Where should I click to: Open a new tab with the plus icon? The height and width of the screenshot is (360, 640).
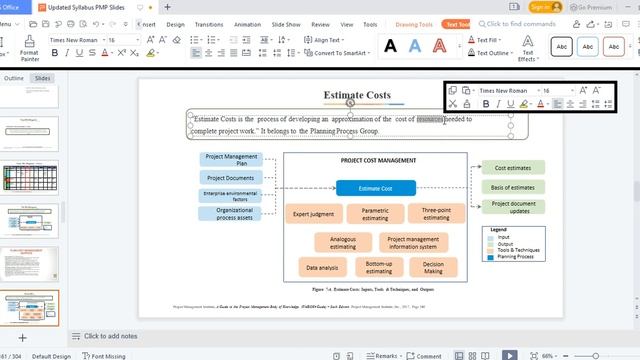coord(167,7)
